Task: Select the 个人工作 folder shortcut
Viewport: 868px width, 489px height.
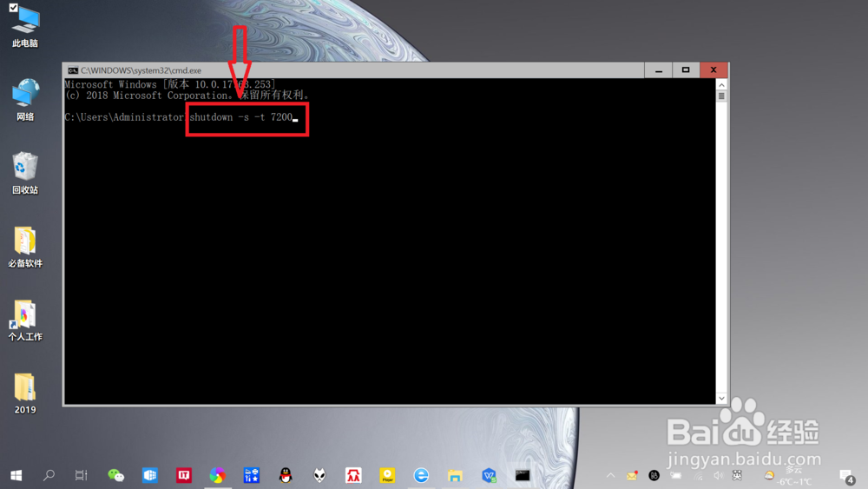Action: pos(25,320)
